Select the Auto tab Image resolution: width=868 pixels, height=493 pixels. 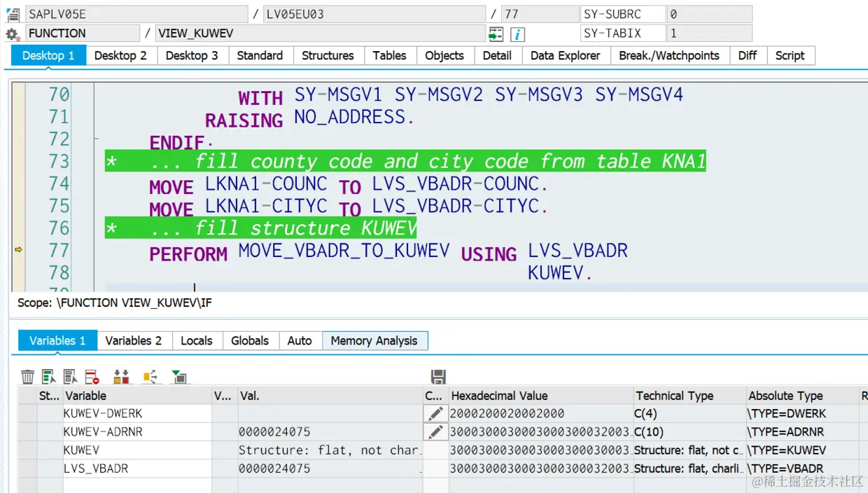pos(300,340)
